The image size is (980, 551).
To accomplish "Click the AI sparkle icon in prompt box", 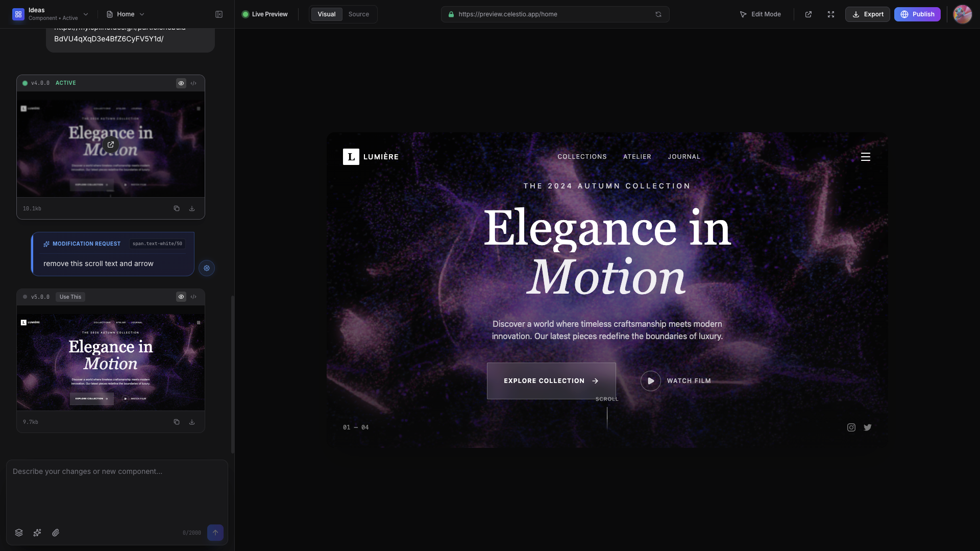I will pyautogui.click(x=37, y=533).
